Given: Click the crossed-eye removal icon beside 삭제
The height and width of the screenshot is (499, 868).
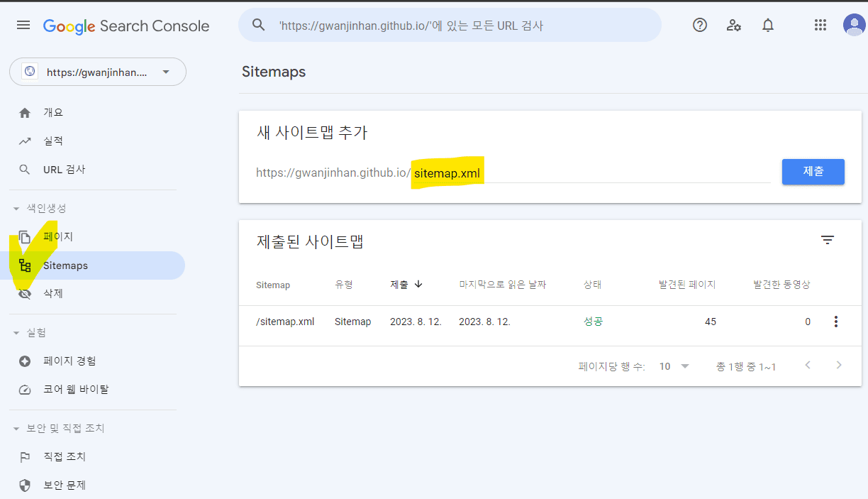Looking at the screenshot, I should (25, 293).
